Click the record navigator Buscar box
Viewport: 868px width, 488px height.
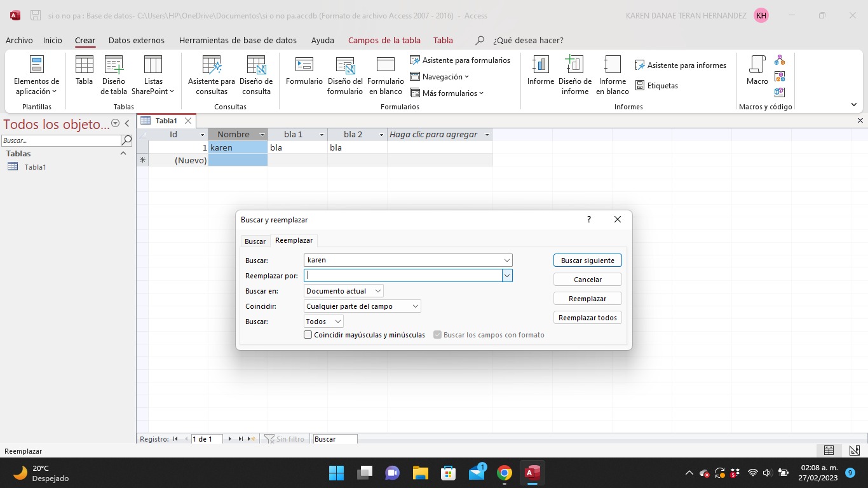tap(335, 439)
